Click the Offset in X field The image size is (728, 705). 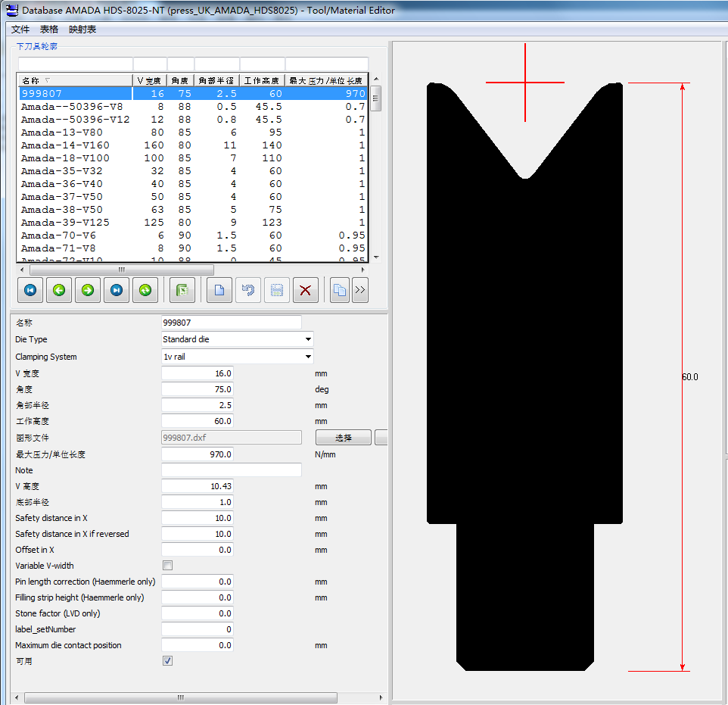(198, 549)
